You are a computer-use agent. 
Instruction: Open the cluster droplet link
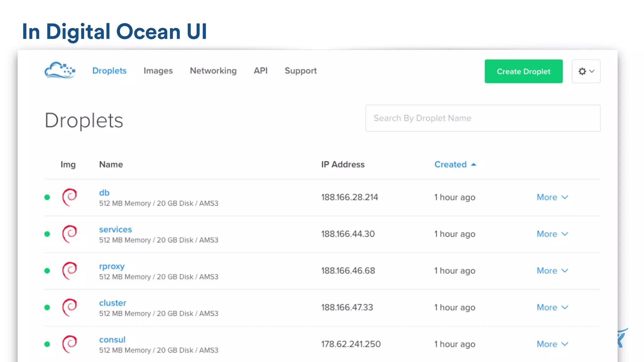tap(113, 303)
